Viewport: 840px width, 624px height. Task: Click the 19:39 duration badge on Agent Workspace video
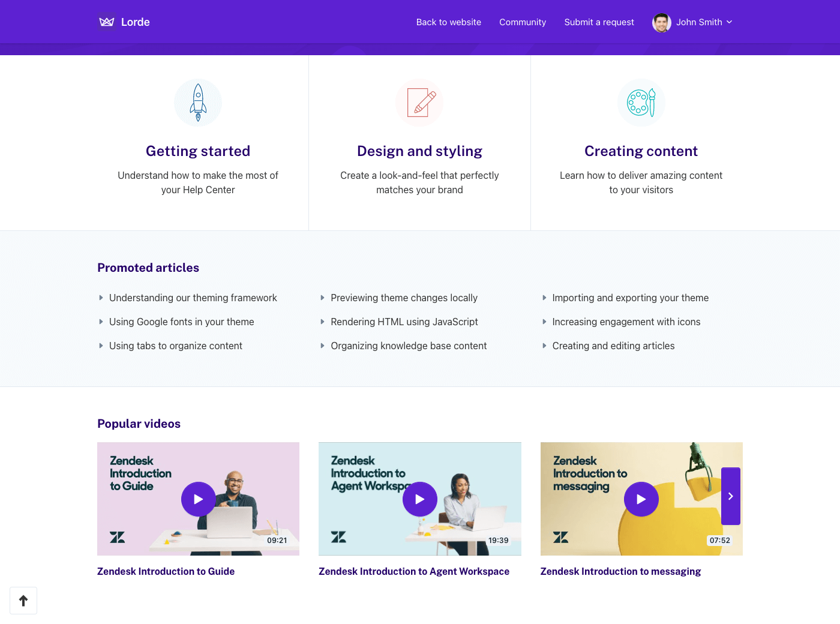(x=499, y=541)
